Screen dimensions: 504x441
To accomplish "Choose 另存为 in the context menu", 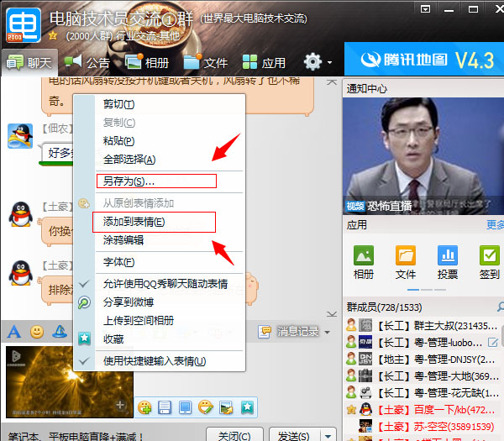I will 129,181.
